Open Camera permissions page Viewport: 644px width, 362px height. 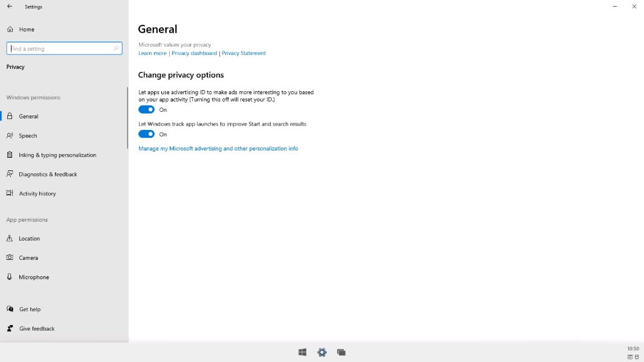pos(64,257)
